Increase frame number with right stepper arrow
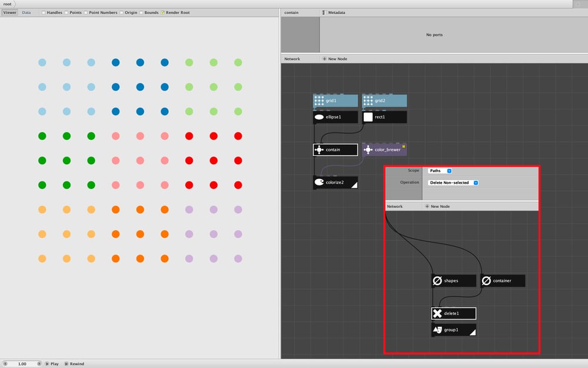The height and width of the screenshot is (368, 588). 39,364
